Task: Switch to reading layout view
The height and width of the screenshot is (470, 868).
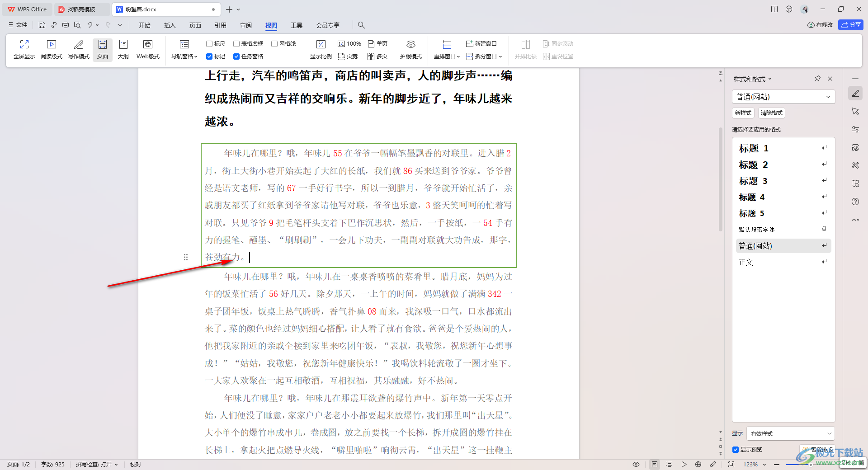Action: coord(52,49)
